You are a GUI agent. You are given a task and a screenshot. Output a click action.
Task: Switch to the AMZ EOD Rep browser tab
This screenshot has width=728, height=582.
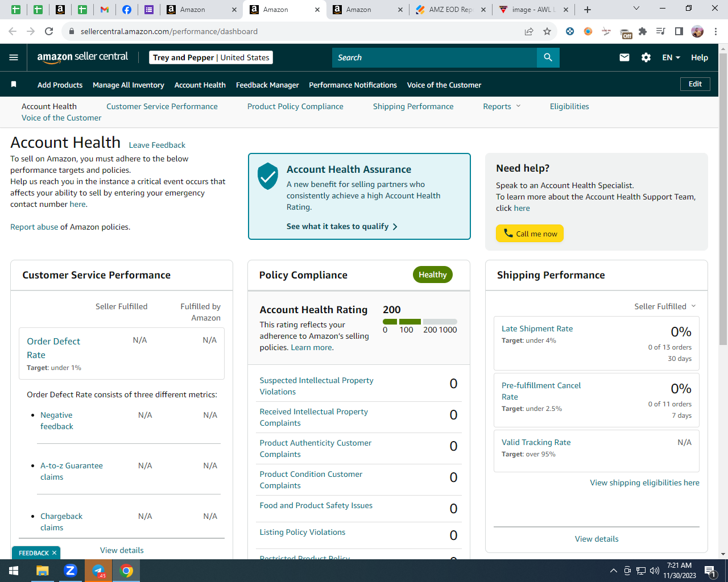pos(452,10)
